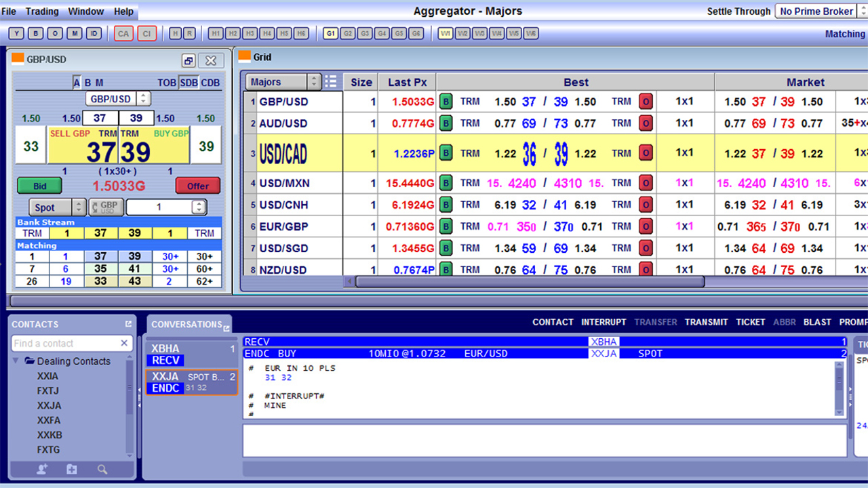Image resolution: width=868 pixels, height=488 pixels.
Task: Click red O icon in USD/SGD row
Action: (x=646, y=248)
